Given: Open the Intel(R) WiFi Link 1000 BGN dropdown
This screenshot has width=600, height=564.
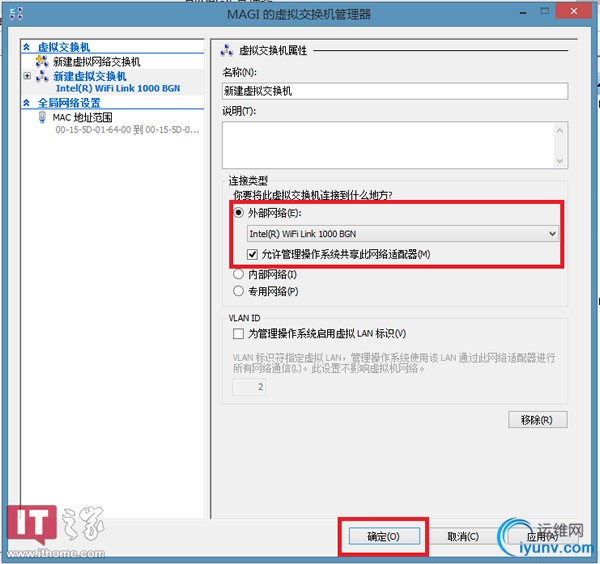Looking at the screenshot, I should point(403,233).
